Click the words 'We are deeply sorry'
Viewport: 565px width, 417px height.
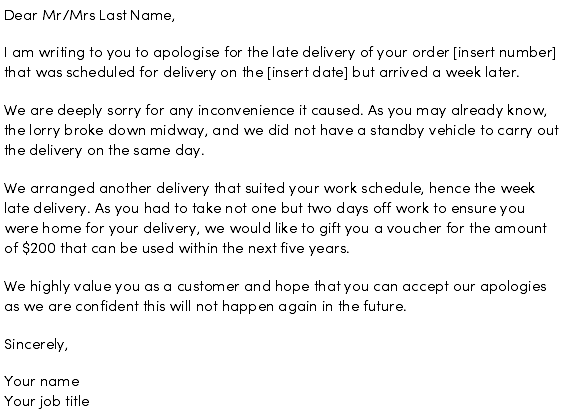(72, 111)
